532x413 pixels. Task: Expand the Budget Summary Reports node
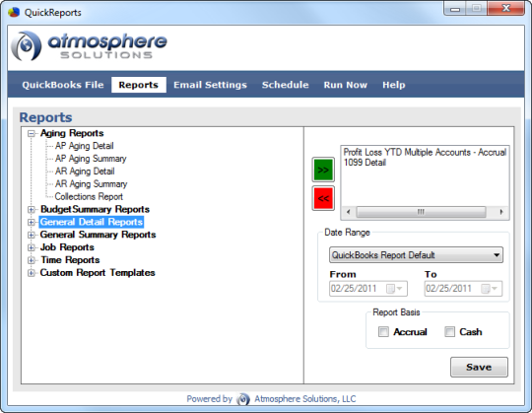(32, 209)
